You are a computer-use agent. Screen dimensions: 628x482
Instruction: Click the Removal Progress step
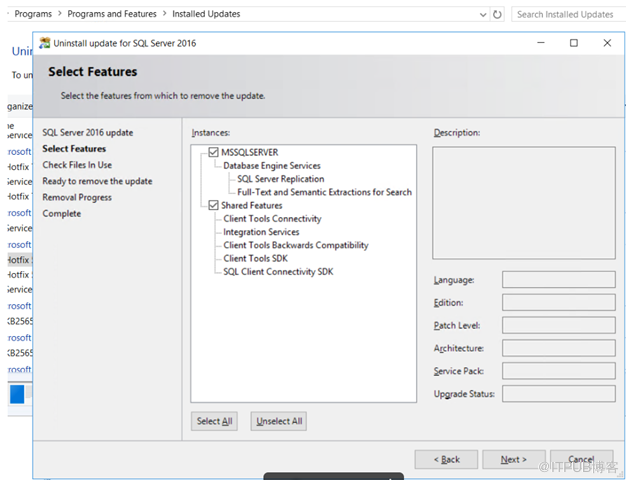coord(77,197)
